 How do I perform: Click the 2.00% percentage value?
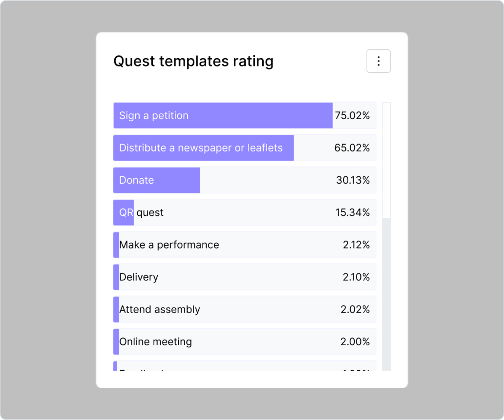355,341
